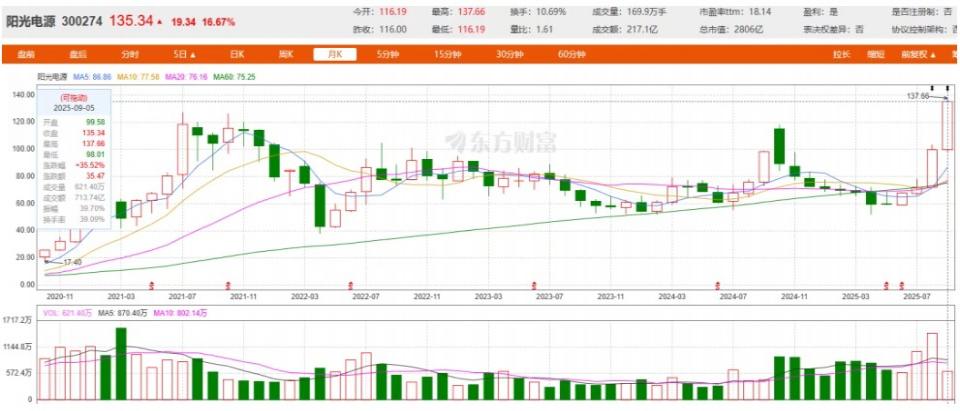The width and height of the screenshot is (960, 411).
Task: Click the event marker icon above 2021-11
Action: (x=228, y=285)
